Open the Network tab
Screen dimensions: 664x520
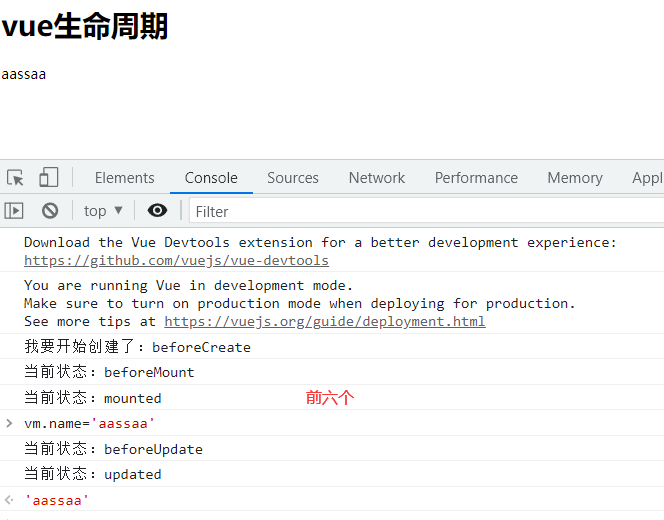pos(376,178)
